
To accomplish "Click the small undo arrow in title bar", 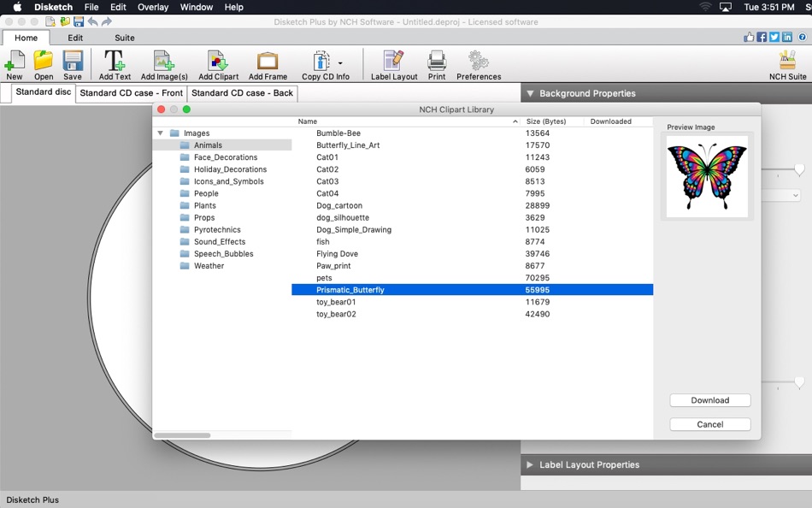I will (92, 21).
